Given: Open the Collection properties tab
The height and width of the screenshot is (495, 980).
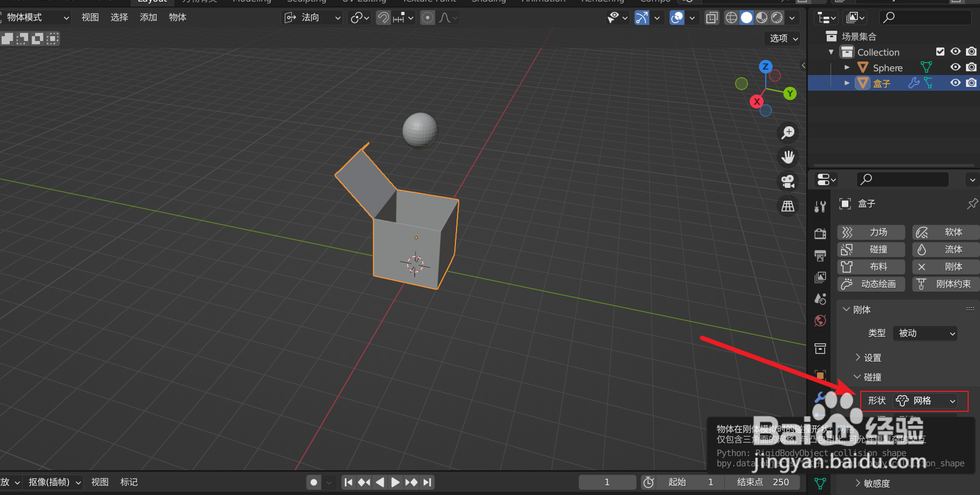Looking at the screenshot, I should click(820, 349).
